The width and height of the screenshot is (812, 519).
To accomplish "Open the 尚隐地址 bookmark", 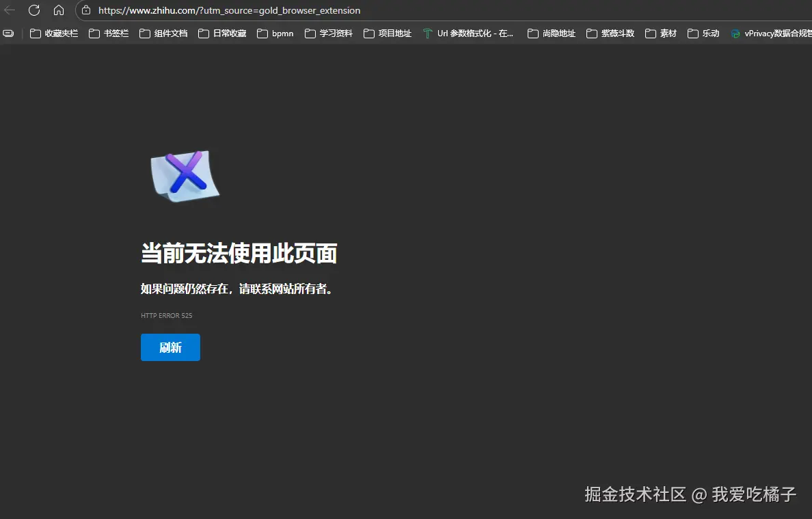I will click(x=552, y=33).
